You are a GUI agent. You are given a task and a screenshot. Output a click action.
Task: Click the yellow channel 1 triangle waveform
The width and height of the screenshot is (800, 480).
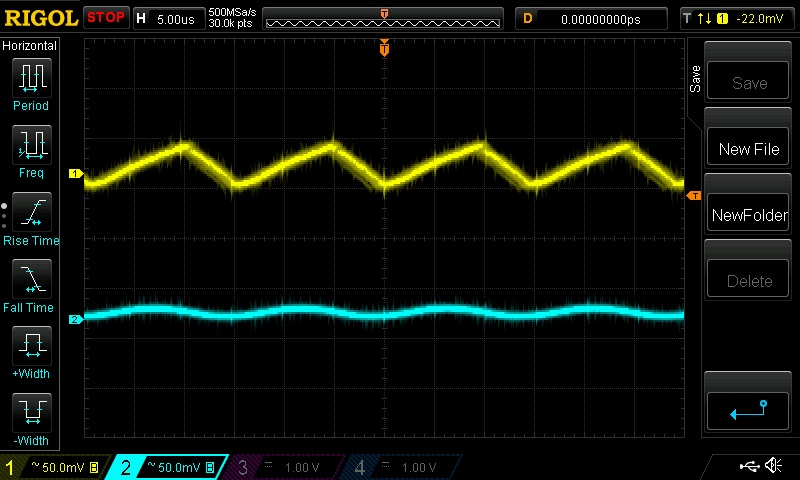click(x=384, y=166)
